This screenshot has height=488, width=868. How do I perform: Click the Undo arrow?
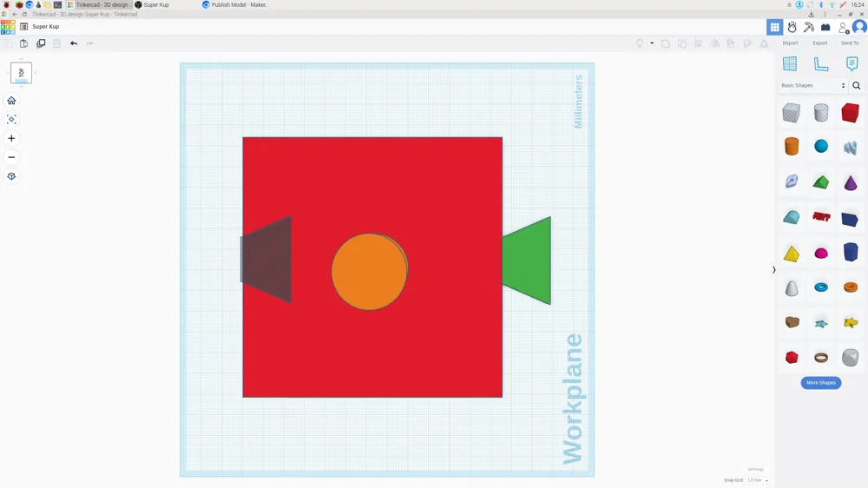(74, 43)
